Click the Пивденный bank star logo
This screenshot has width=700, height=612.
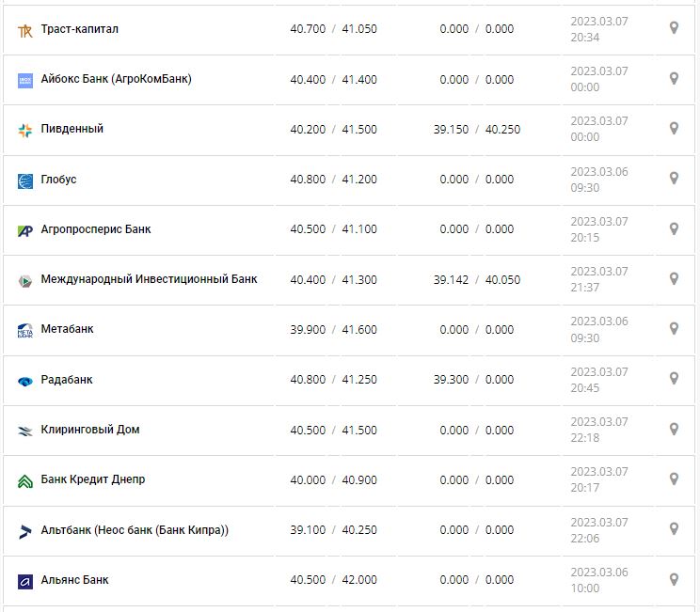[25, 130]
